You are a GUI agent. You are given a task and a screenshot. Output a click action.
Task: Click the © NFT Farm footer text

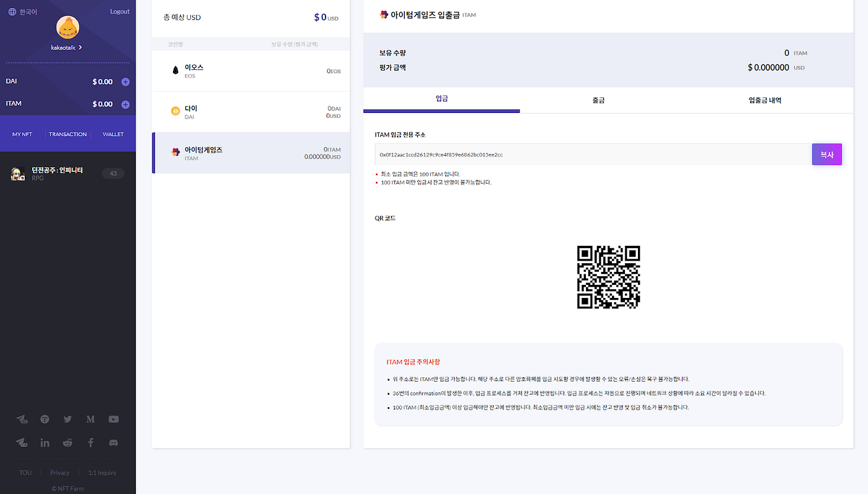pyautogui.click(x=68, y=488)
